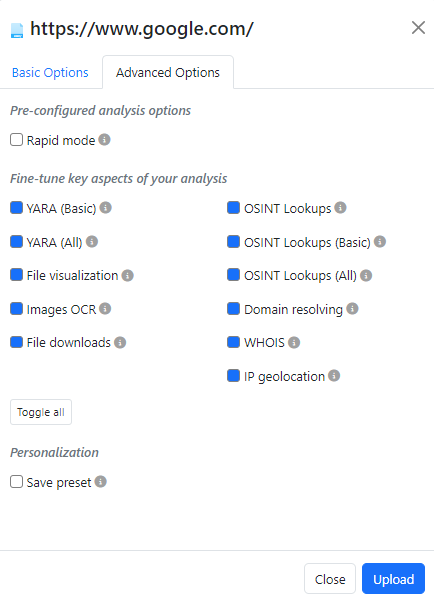Dismiss the dialog with the Close button
Screen dimensions: 434x606
click(330, 579)
